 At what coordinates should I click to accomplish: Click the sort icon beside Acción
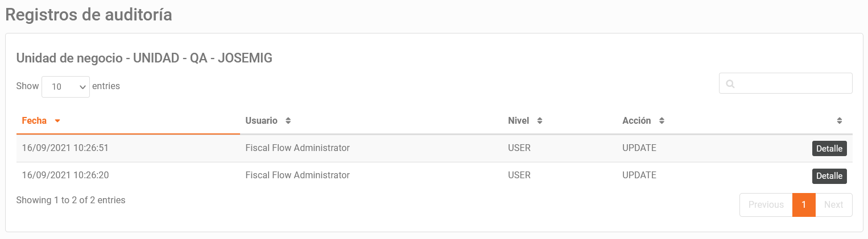662,121
